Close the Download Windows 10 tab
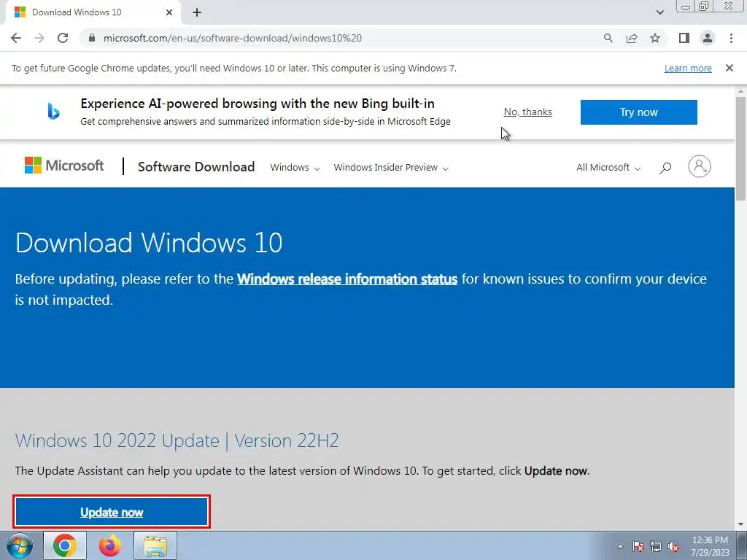The width and height of the screenshot is (747, 560). pyautogui.click(x=169, y=12)
